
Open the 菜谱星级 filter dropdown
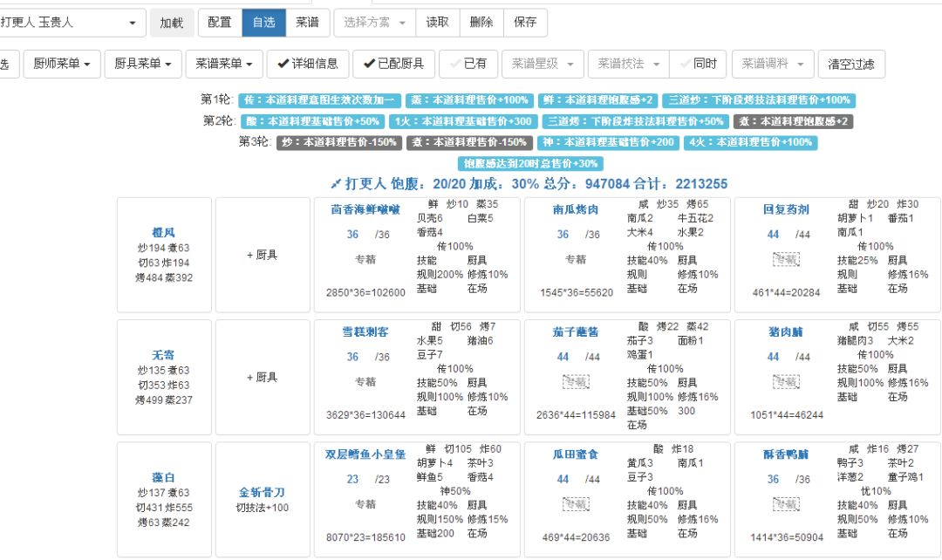pos(543,64)
